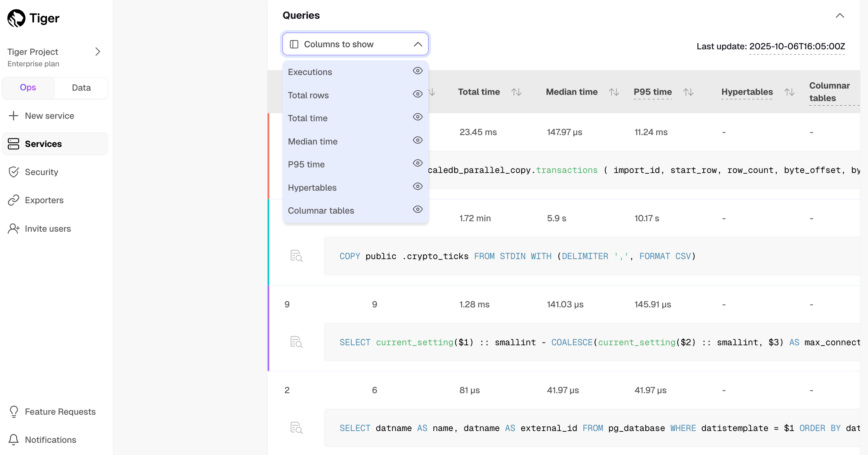Open Exporters link icon page
This screenshot has width=868, height=455.
click(x=14, y=200)
